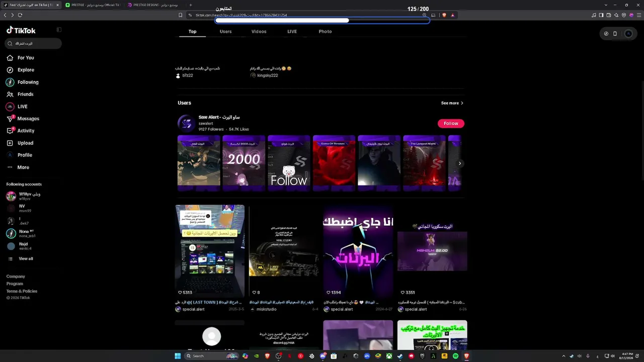Click the Windows taskbar Search box
The height and width of the screenshot is (362, 644).
211,356
